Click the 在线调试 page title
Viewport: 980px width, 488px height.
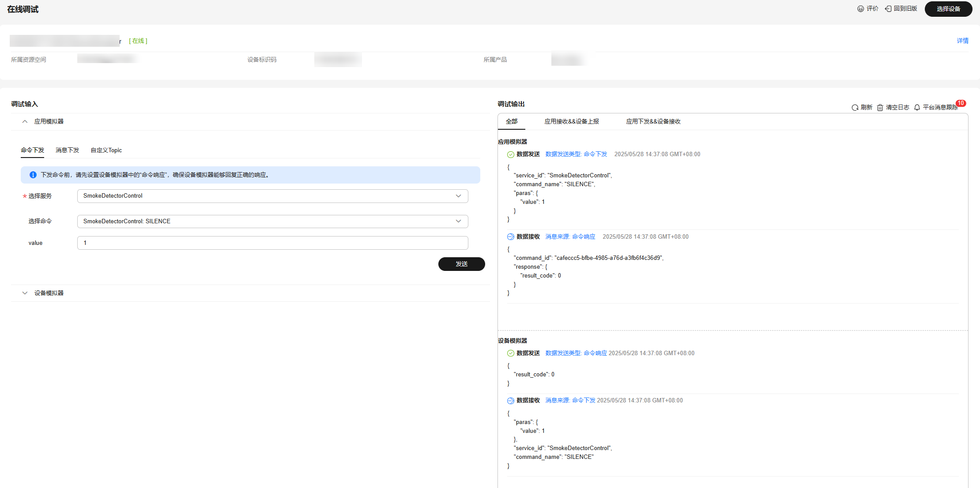[x=23, y=9]
